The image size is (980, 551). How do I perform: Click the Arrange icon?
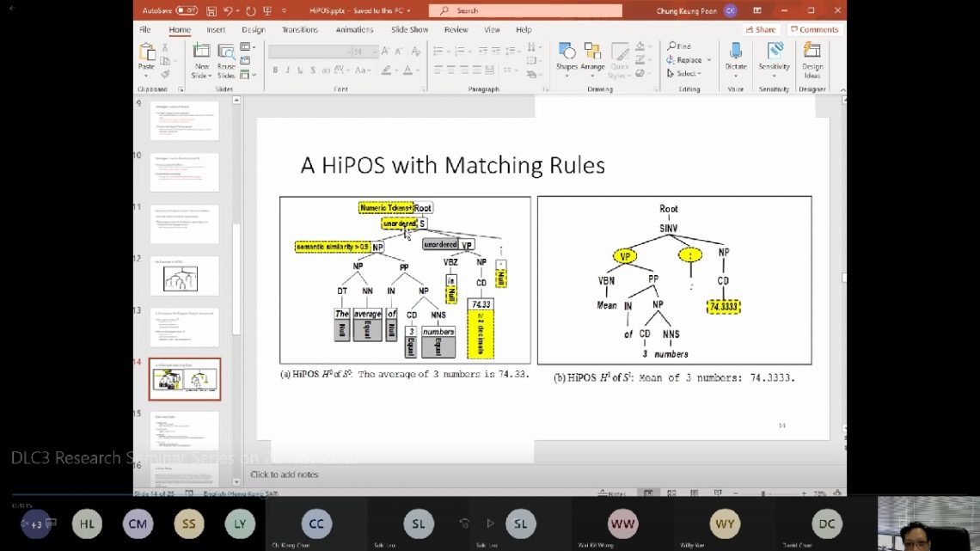(x=592, y=57)
